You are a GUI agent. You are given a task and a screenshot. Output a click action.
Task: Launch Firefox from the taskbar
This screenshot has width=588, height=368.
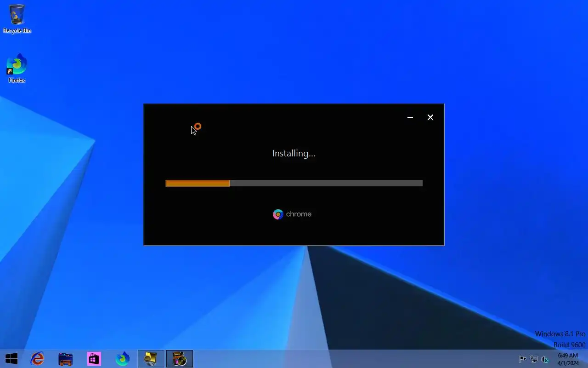point(123,359)
